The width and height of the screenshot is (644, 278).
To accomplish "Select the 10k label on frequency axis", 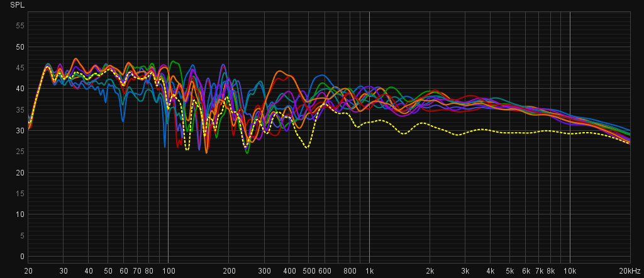I will pyautogui.click(x=570, y=271).
